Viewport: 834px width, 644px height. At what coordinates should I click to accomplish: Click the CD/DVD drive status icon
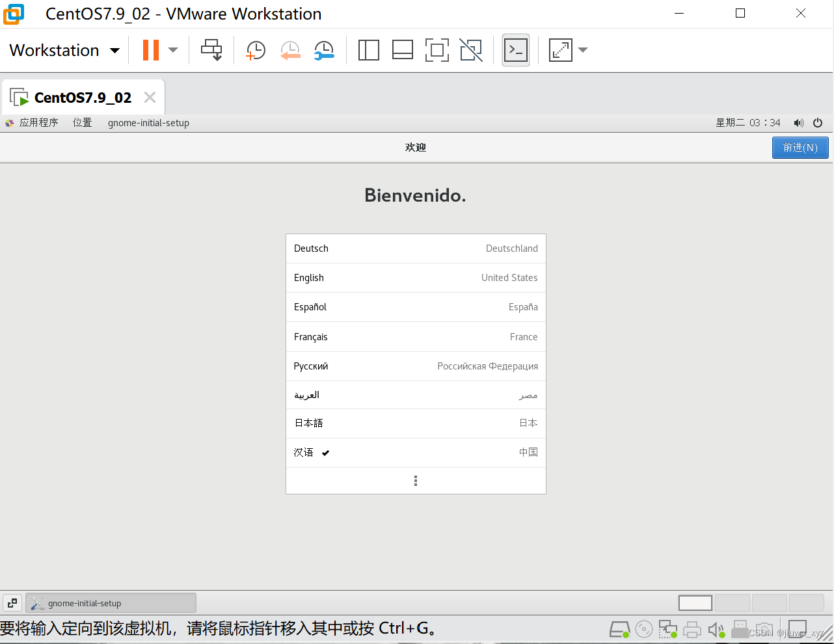(x=643, y=629)
